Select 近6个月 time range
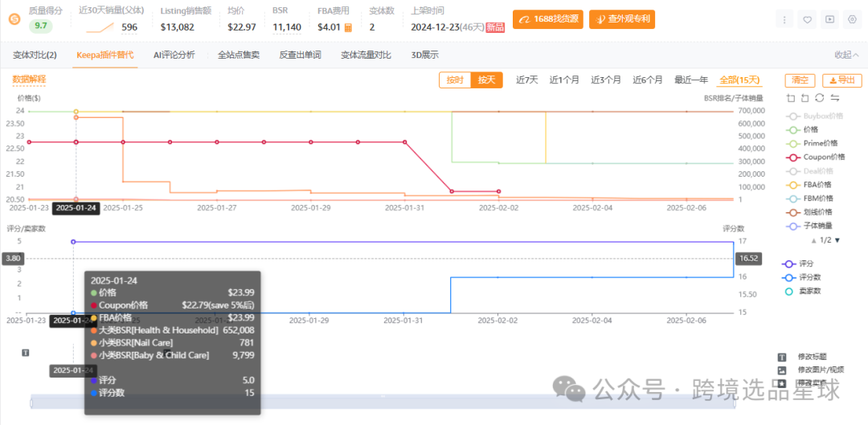This screenshot has height=425, width=868. pyautogui.click(x=648, y=80)
